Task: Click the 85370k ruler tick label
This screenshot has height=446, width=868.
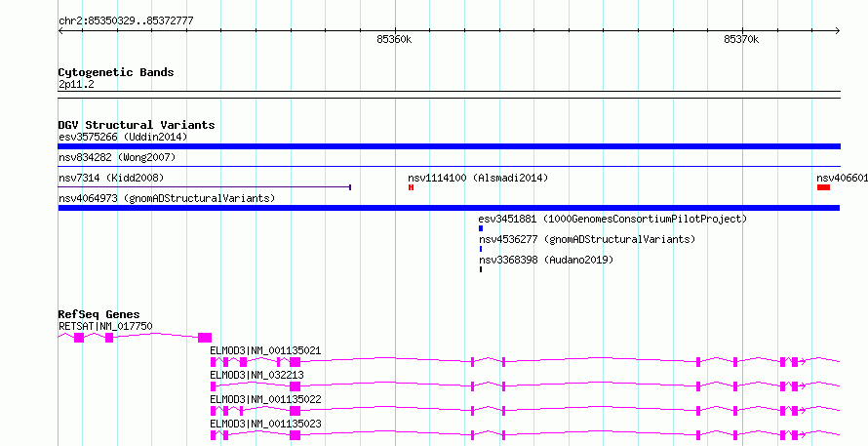Action: pyautogui.click(x=741, y=39)
